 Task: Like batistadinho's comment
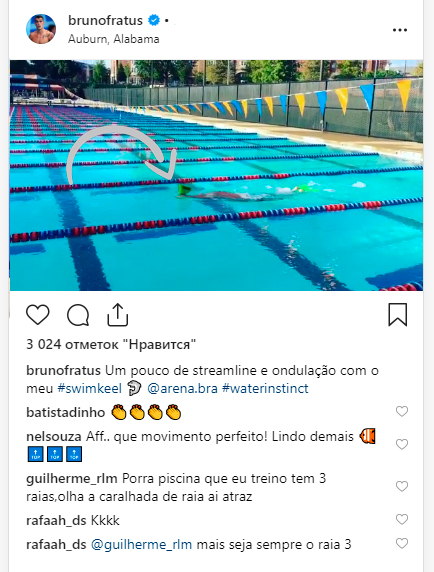(x=402, y=411)
